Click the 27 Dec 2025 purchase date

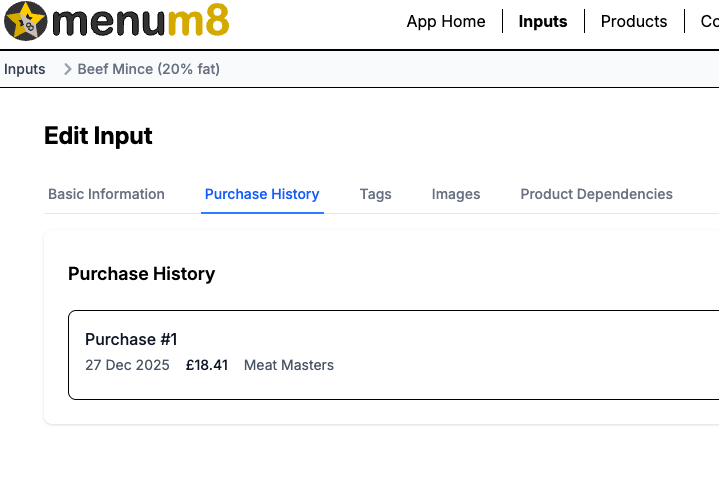[x=127, y=365]
